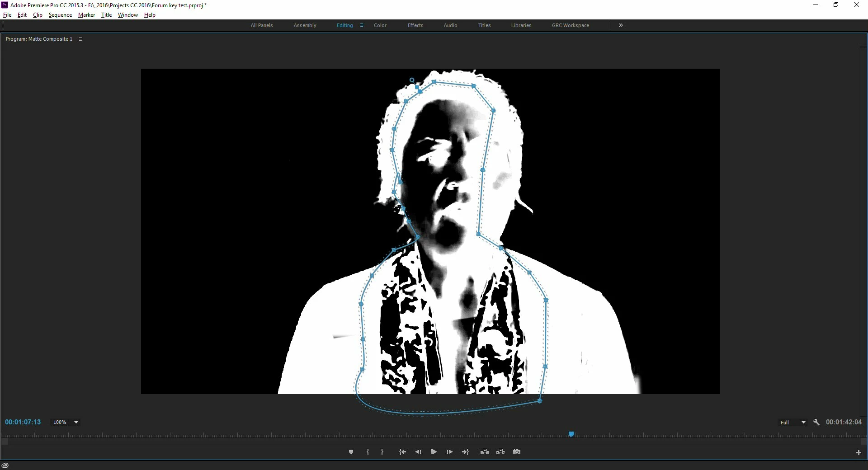Open the Title menu
Screen dimensions: 868x470
(106, 15)
